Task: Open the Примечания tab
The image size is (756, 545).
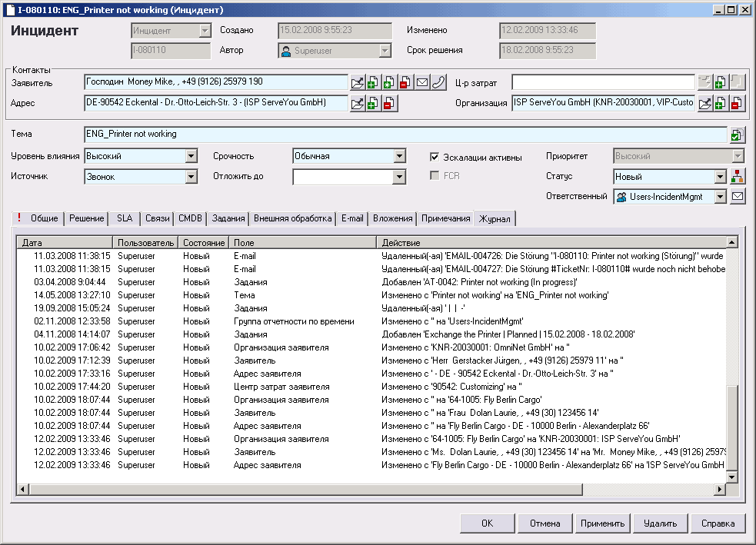Action: pos(446,218)
